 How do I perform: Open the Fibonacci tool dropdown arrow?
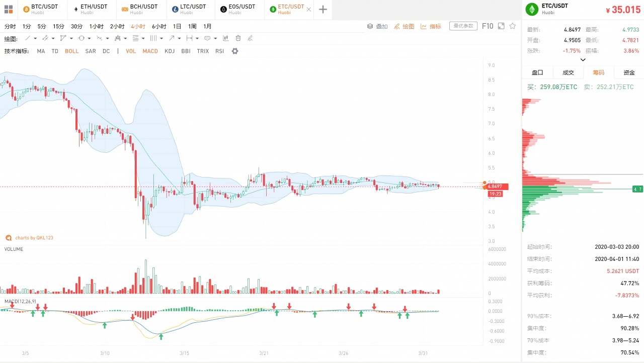[143, 38]
